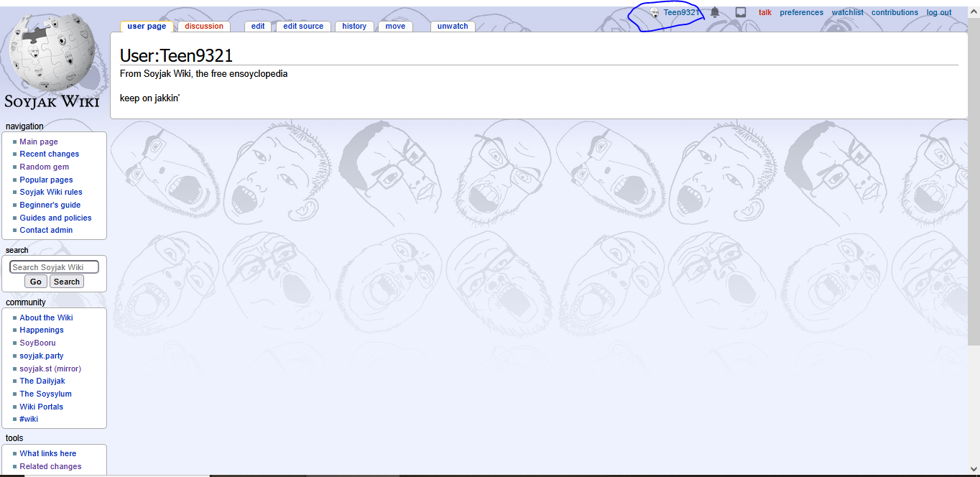Open the watchlist link
Image resolution: width=980 pixels, height=477 pixels.
848,12
